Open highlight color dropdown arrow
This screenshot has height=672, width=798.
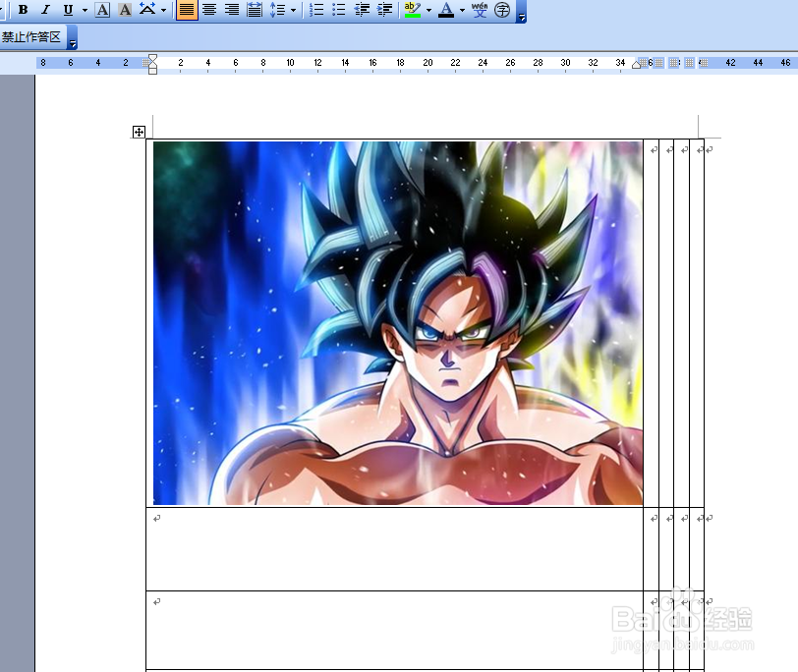[x=428, y=10]
